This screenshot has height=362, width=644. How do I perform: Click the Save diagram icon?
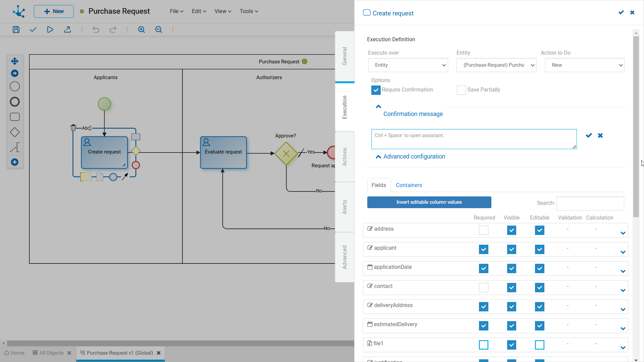[16, 29]
